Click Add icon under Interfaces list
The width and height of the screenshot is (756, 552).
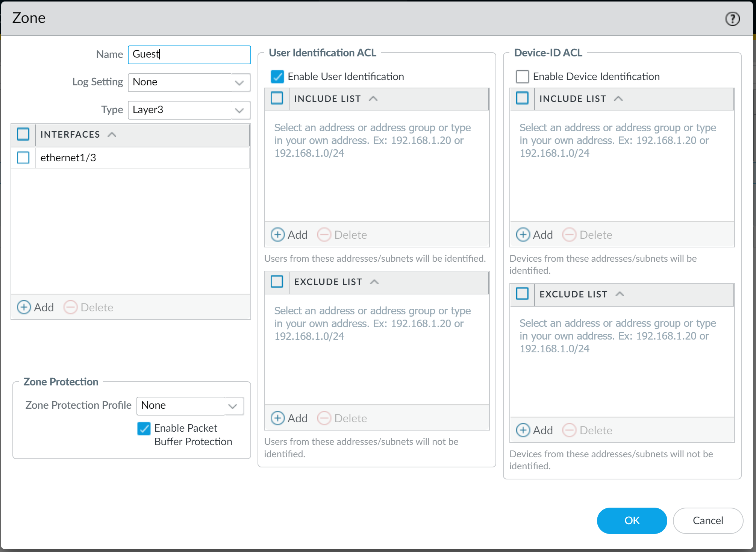point(24,307)
